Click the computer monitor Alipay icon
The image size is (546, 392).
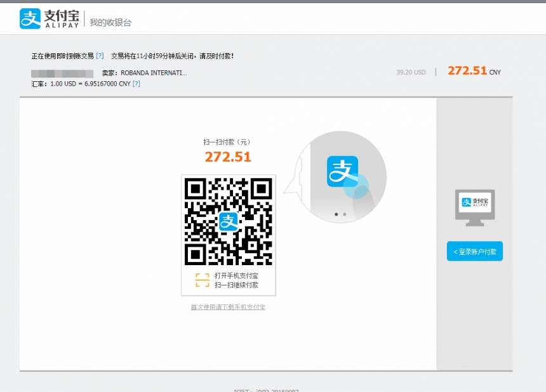point(475,202)
